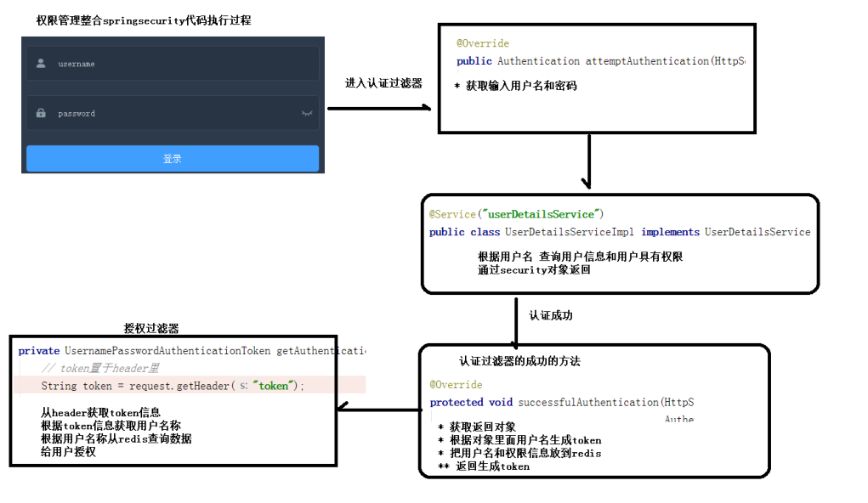Click the request.getHeader token code line

(173, 386)
